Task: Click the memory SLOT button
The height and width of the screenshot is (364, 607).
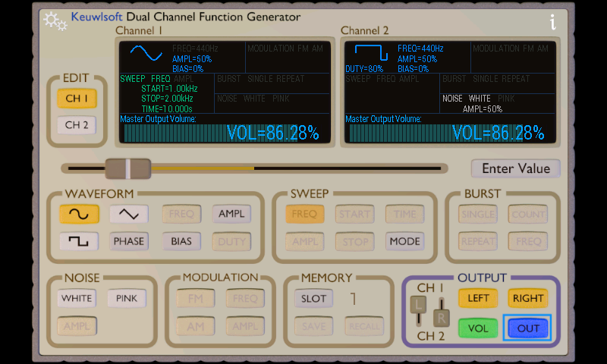Action: pos(313,298)
